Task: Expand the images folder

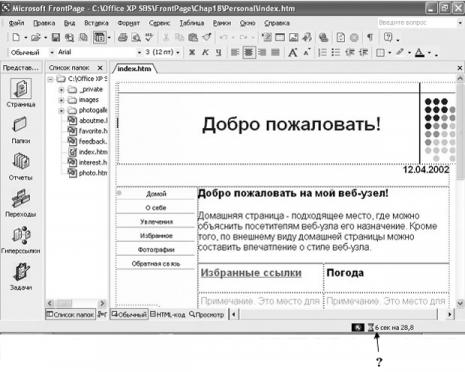Action: (x=61, y=100)
